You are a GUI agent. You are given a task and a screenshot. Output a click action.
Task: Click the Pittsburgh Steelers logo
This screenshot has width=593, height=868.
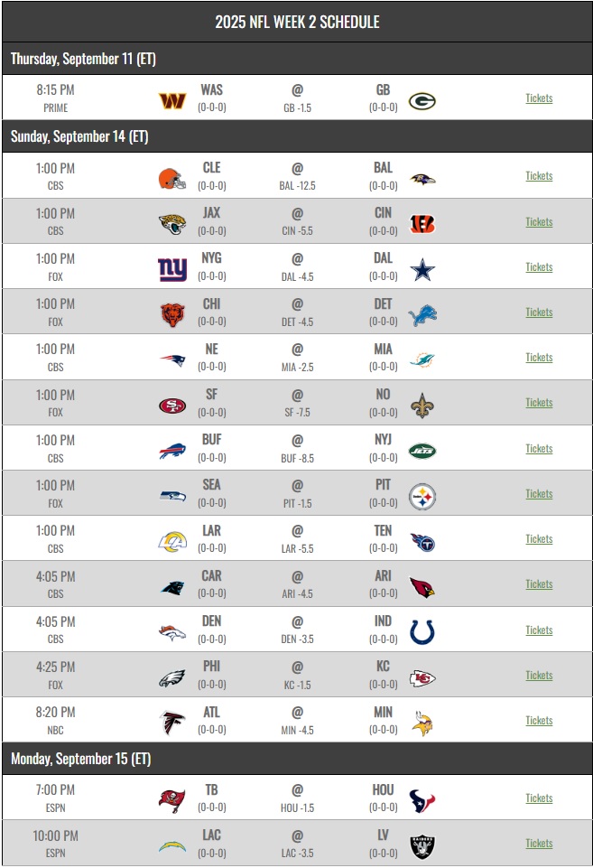tap(422, 495)
